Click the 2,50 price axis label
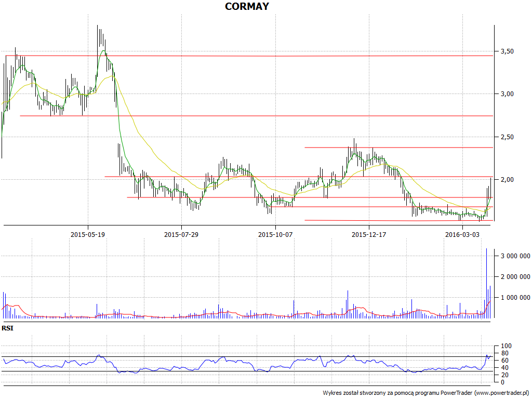This screenshot has width=532, height=399. 507,137
